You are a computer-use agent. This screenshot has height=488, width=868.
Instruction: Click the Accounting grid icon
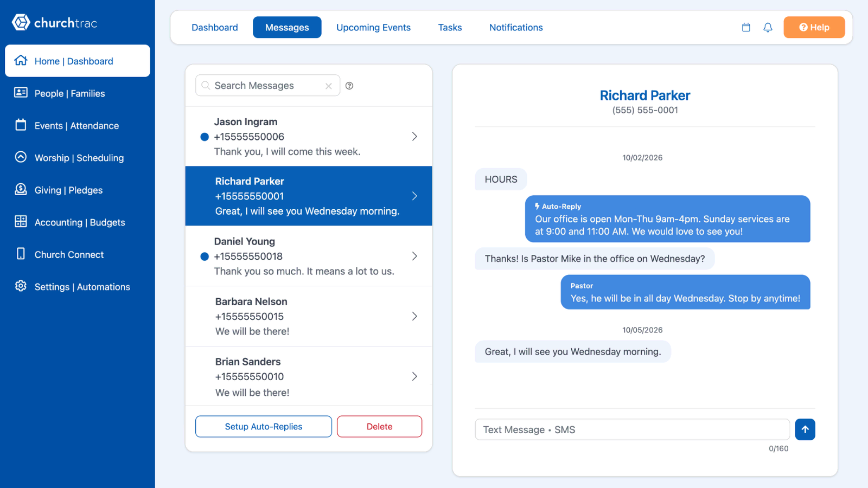(x=21, y=221)
